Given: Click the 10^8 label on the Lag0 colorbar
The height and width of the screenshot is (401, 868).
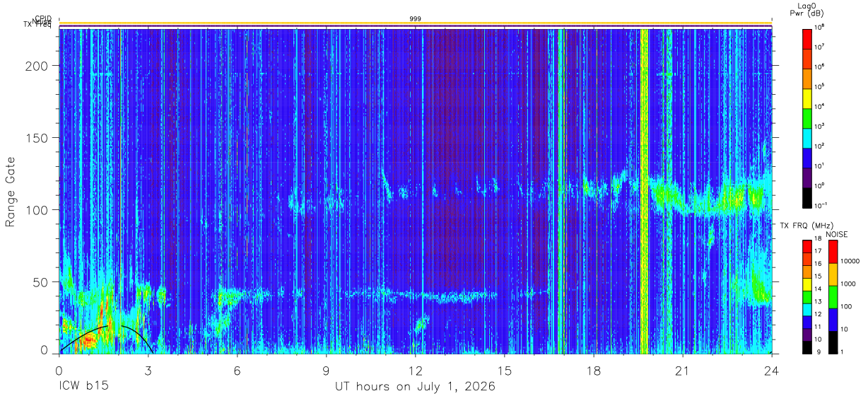Looking at the screenshot, I should [820, 27].
